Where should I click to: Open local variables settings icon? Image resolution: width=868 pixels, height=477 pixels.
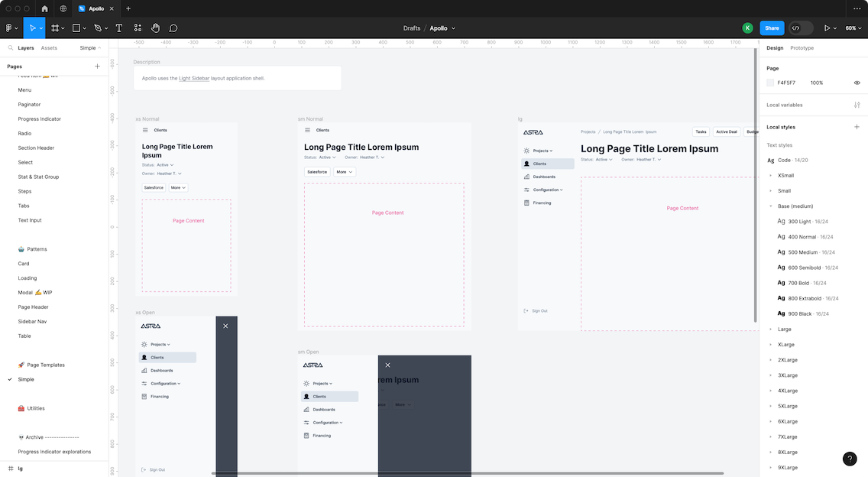point(857,105)
